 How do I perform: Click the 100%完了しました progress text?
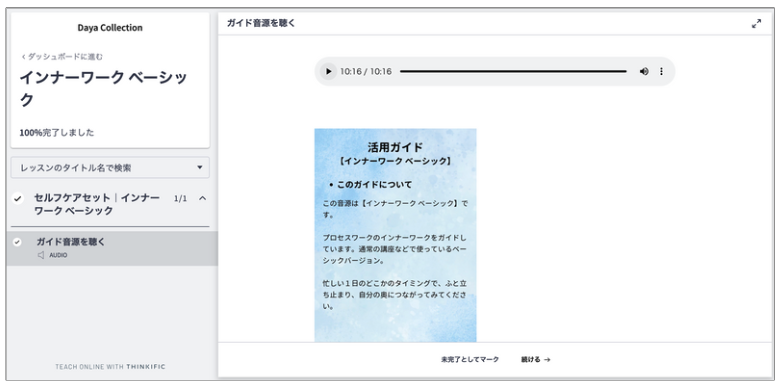click(x=57, y=133)
